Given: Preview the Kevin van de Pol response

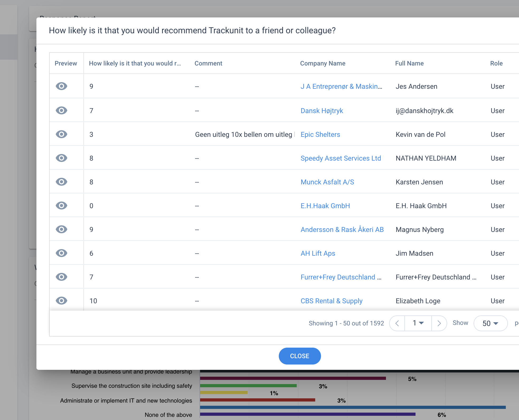Looking at the screenshot, I should pos(62,134).
